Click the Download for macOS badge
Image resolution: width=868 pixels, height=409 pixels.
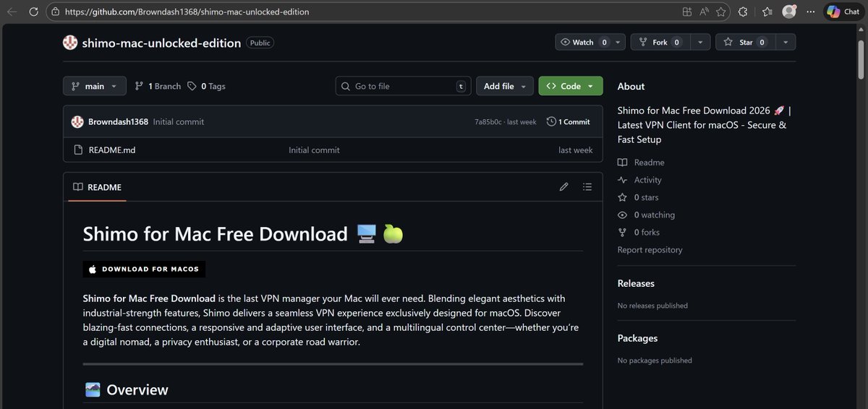coord(144,269)
